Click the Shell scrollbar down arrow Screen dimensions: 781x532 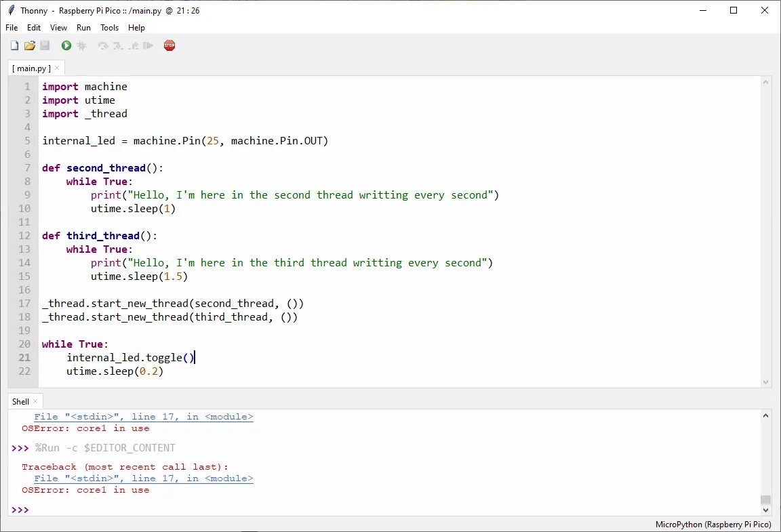765,510
